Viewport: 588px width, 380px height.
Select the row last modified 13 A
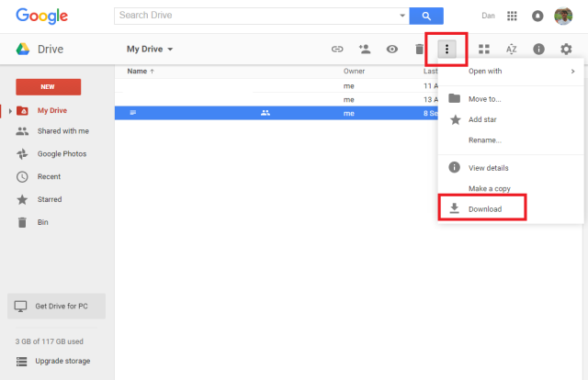point(277,100)
